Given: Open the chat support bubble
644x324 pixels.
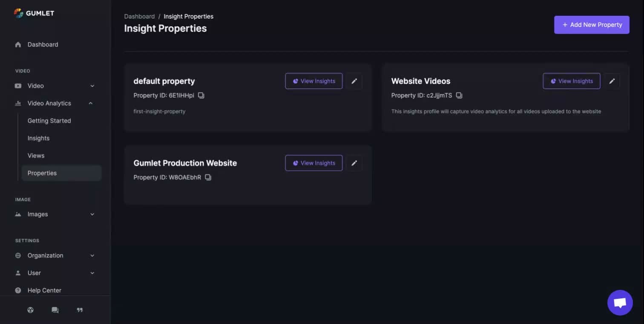Looking at the screenshot, I should tap(620, 303).
